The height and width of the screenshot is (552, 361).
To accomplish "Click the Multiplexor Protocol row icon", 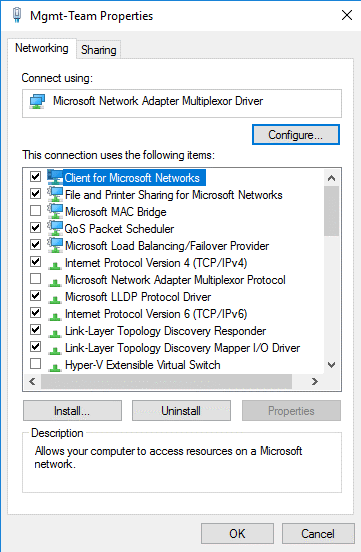I will (x=55, y=282).
